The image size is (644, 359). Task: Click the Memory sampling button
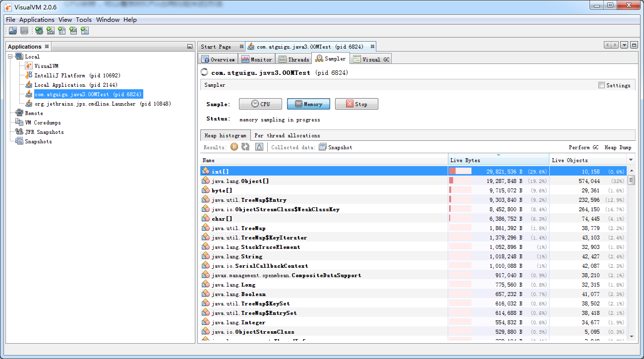click(x=308, y=104)
